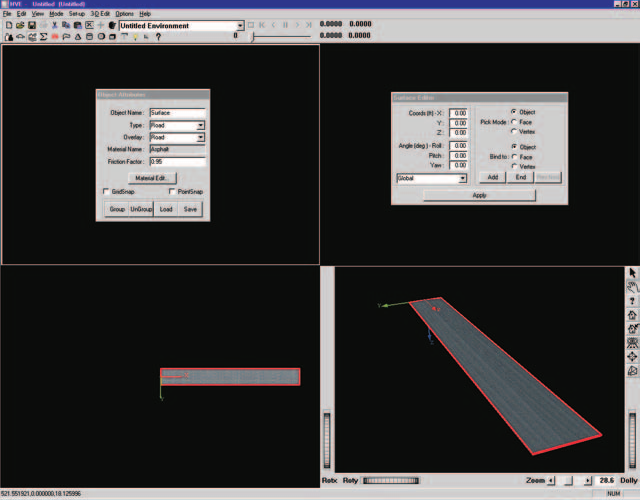The height and width of the screenshot is (500, 640).
Task: Click the Roty horizontal thumbwheel
Action: coord(391,480)
